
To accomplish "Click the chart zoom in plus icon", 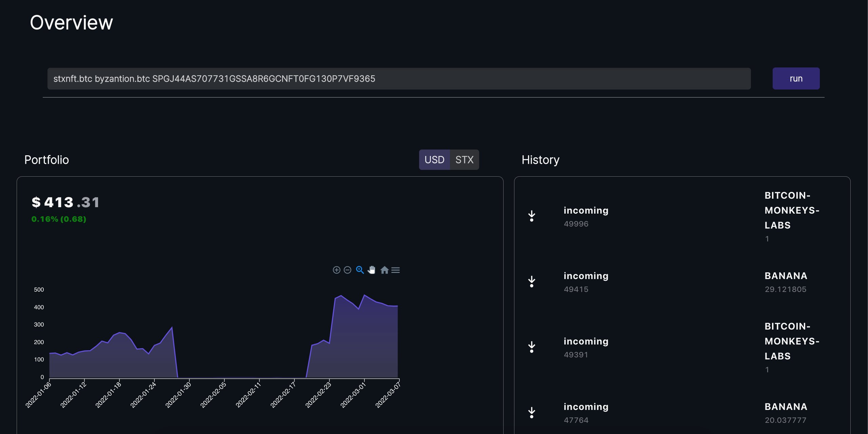I will 336,270.
